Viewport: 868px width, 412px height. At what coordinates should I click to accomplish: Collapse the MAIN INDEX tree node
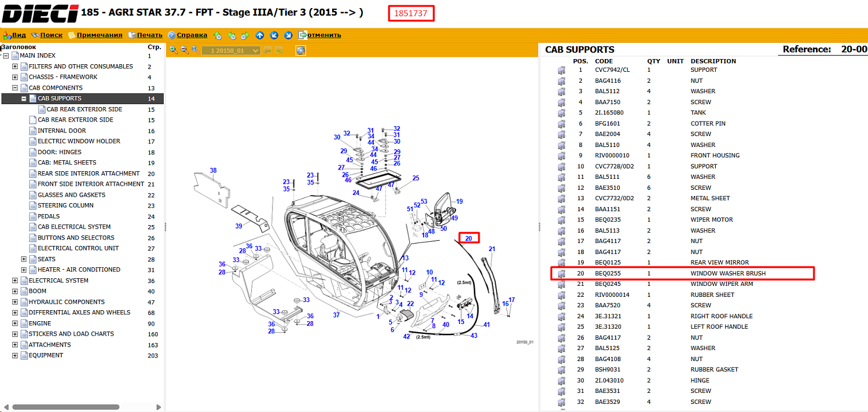click(6, 56)
